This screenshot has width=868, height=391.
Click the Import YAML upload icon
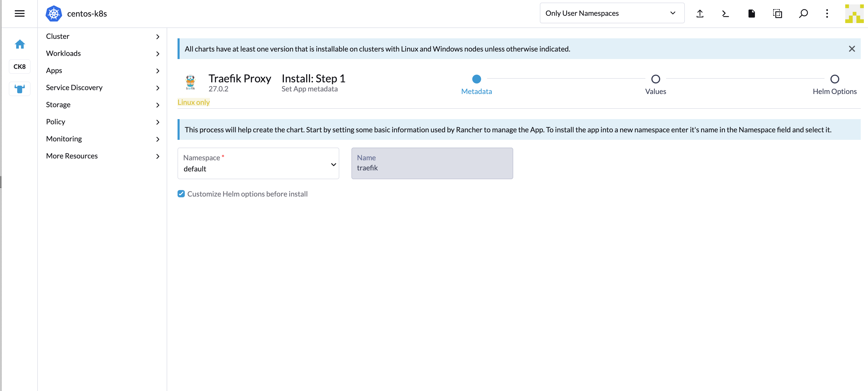click(700, 13)
